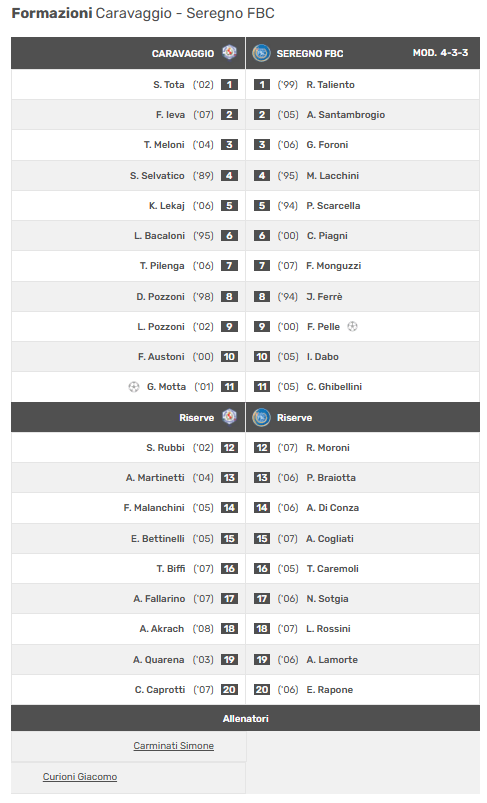487x803 pixels.
Task: Click the Seregno FBC club crest in header
Action: coord(261,53)
